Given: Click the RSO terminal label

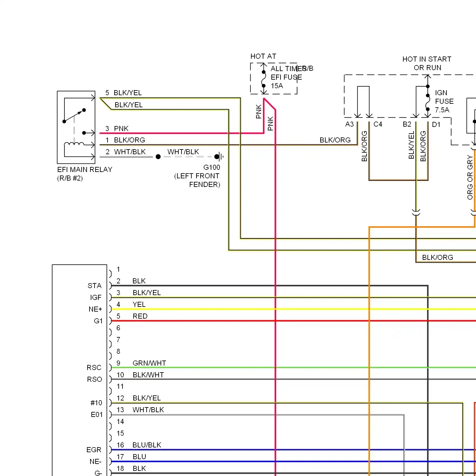Looking at the screenshot, I should [95, 379].
